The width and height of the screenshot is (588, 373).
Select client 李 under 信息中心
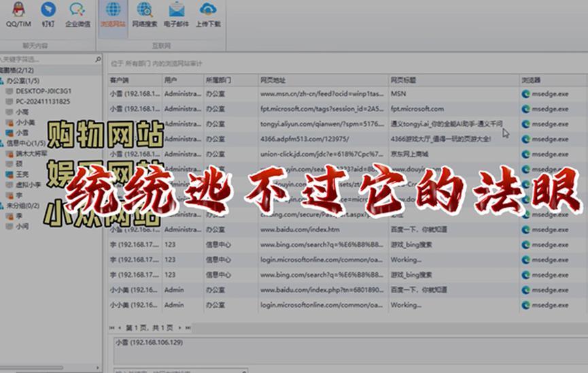[19, 195]
